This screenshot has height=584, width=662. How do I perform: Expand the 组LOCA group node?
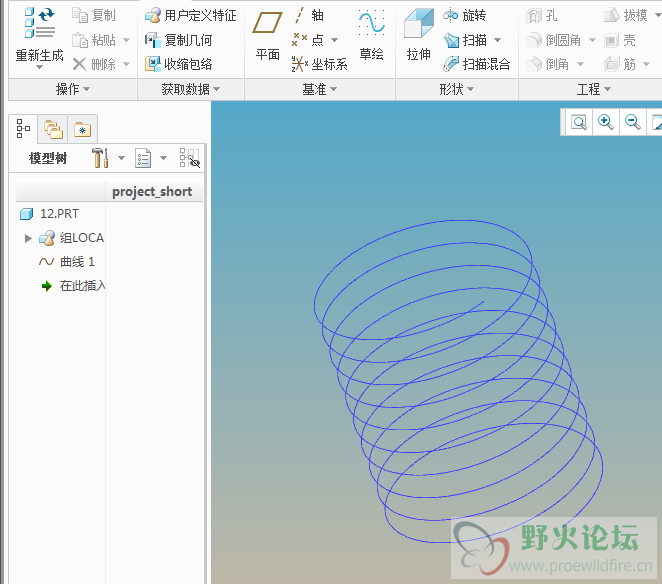coord(28,238)
